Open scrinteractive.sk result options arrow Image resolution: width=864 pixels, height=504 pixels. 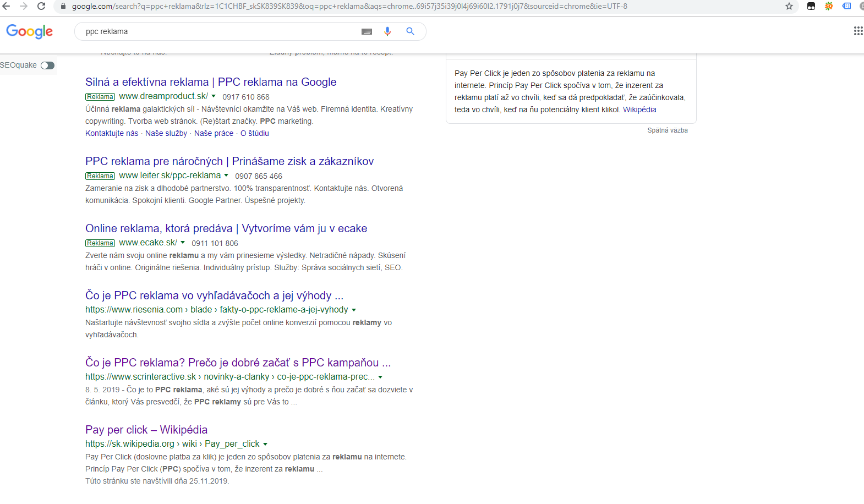click(380, 377)
